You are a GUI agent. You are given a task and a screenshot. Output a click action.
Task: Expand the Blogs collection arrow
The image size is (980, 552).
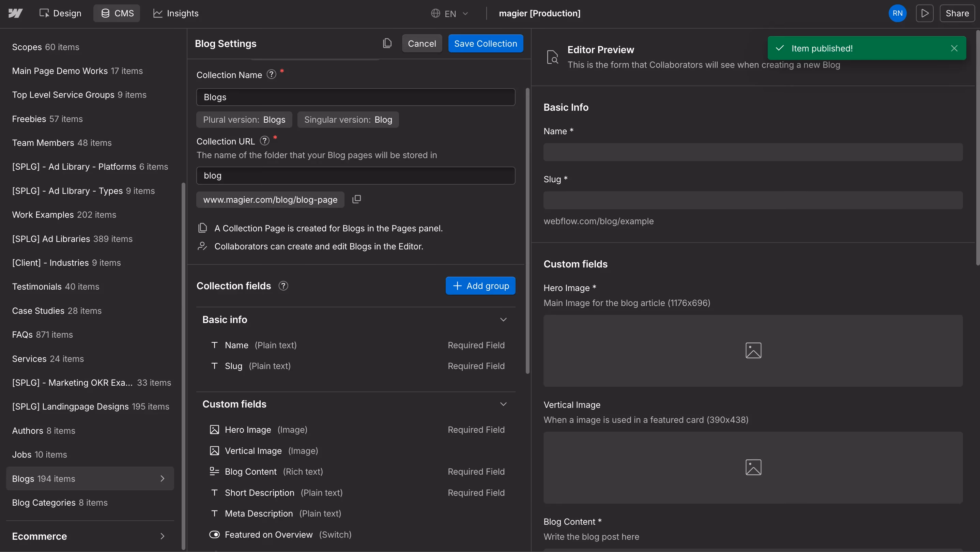tap(163, 479)
